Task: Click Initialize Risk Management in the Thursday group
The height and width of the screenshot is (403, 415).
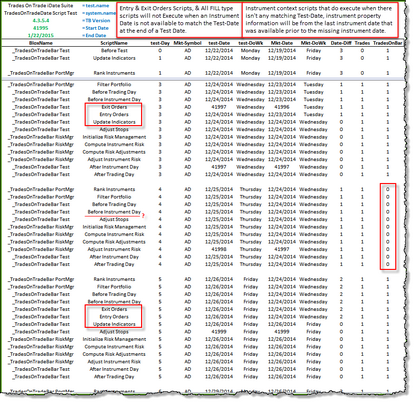Action: [x=114, y=227]
